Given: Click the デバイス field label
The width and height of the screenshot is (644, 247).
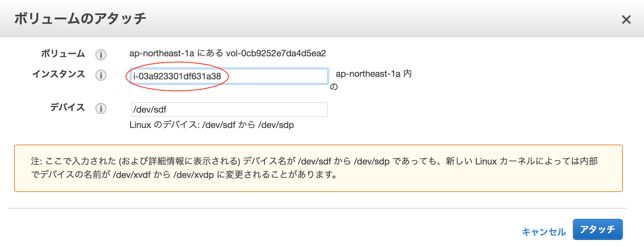Looking at the screenshot, I should click(x=67, y=108).
